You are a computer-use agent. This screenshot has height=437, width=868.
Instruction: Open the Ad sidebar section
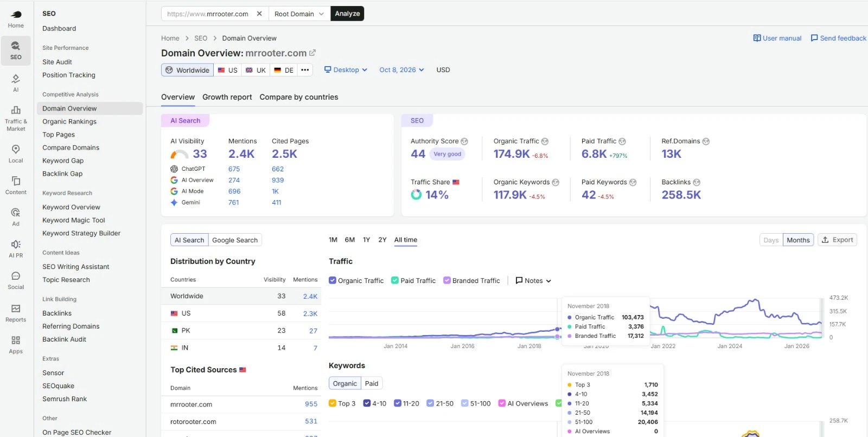[x=16, y=217]
